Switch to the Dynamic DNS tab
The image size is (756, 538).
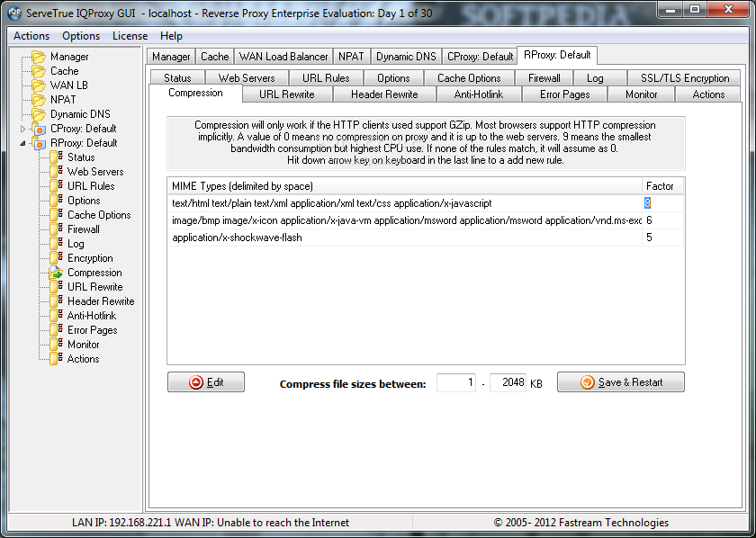[x=406, y=57]
